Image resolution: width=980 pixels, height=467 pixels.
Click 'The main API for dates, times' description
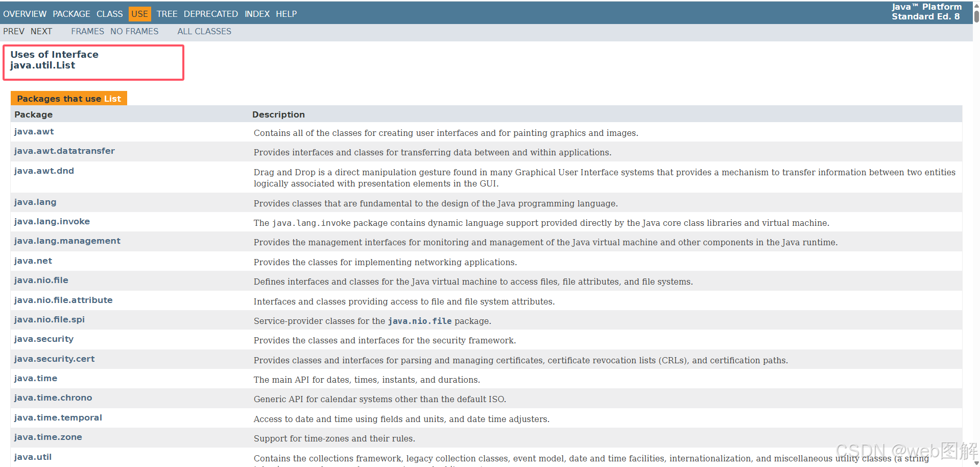367,380
